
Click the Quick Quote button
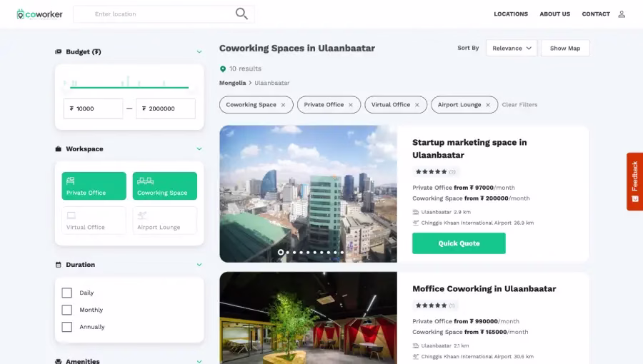coord(459,243)
